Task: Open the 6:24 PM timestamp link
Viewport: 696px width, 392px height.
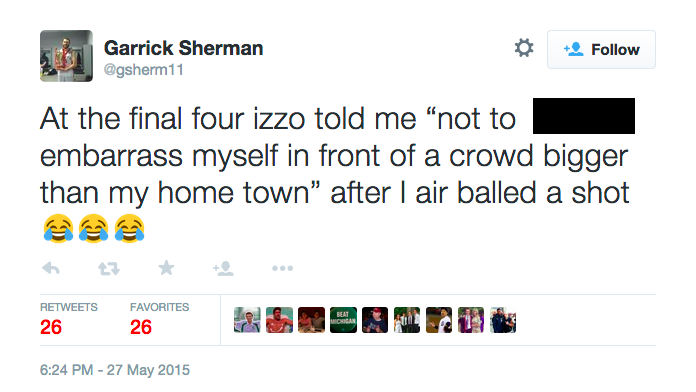Action: [x=115, y=370]
